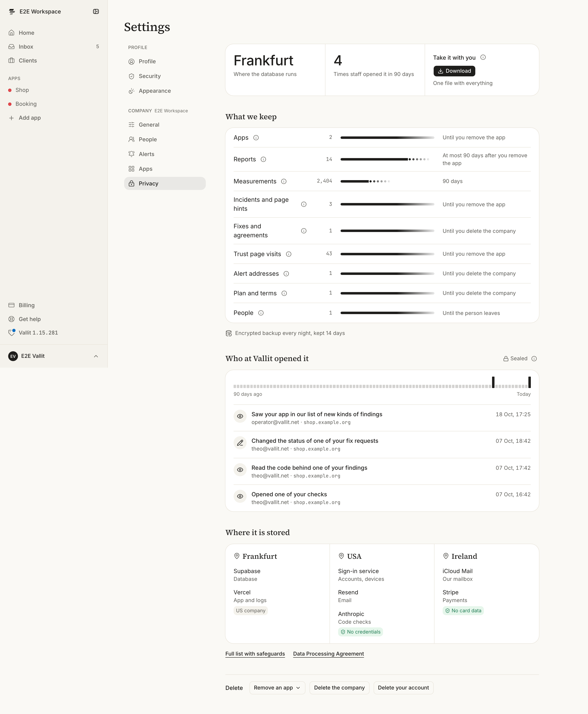Click Add app in the sidebar
The height and width of the screenshot is (714, 588).
click(54, 118)
